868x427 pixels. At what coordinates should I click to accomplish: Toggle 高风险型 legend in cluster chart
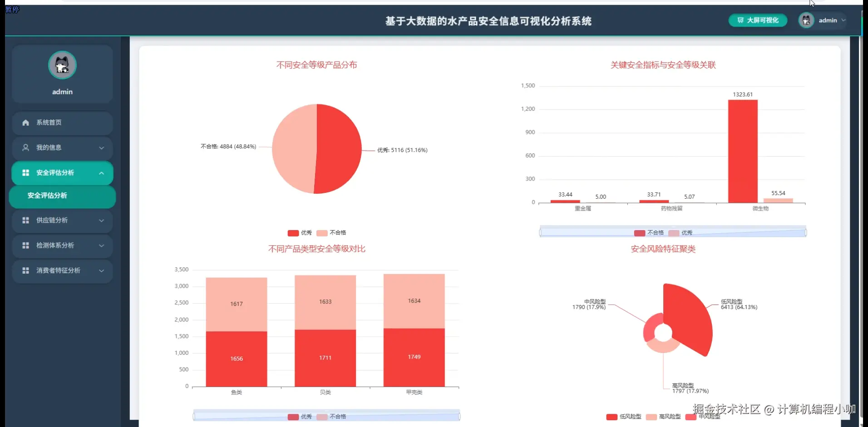pos(663,417)
